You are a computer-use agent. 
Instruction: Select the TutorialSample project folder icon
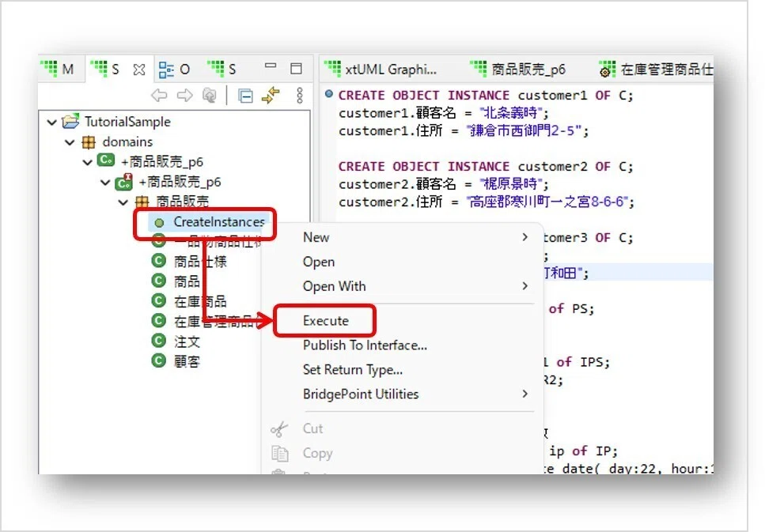coord(70,122)
